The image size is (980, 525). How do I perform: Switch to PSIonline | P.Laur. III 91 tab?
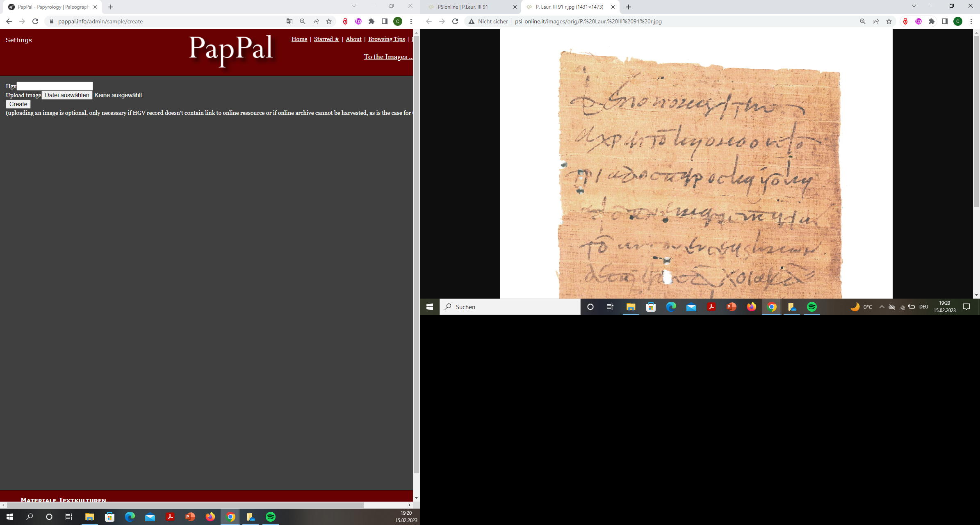(x=472, y=7)
